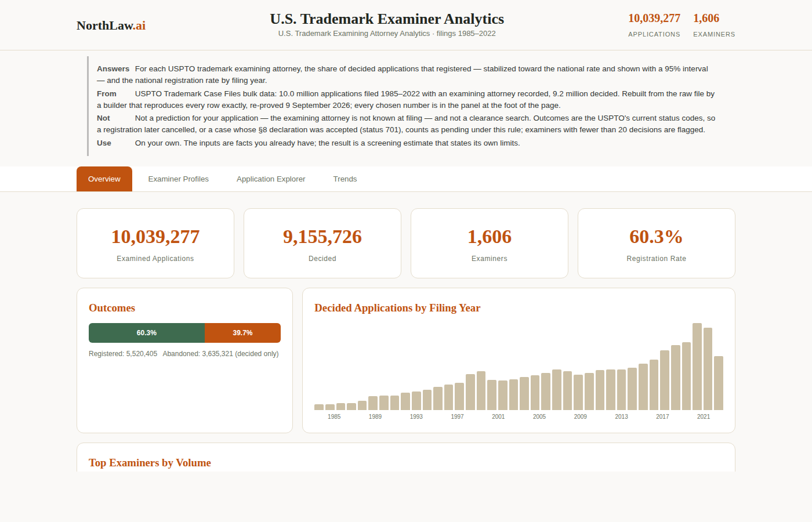Image resolution: width=812 pixels, height=522 pixels.
Task: Click the U.S. Trademark Examiner Analytics title
Action: (x=387, y=19)
